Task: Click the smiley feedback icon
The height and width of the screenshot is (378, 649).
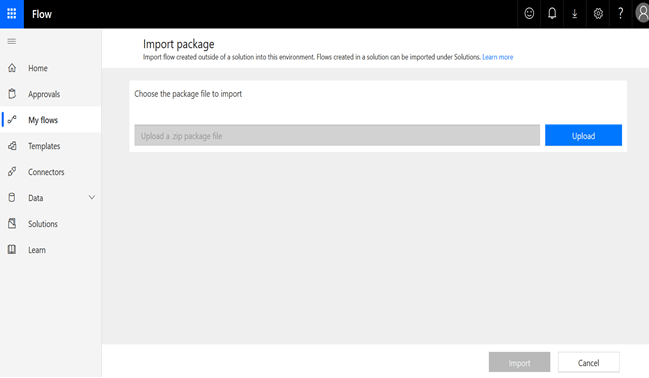Action: point(529,14)
